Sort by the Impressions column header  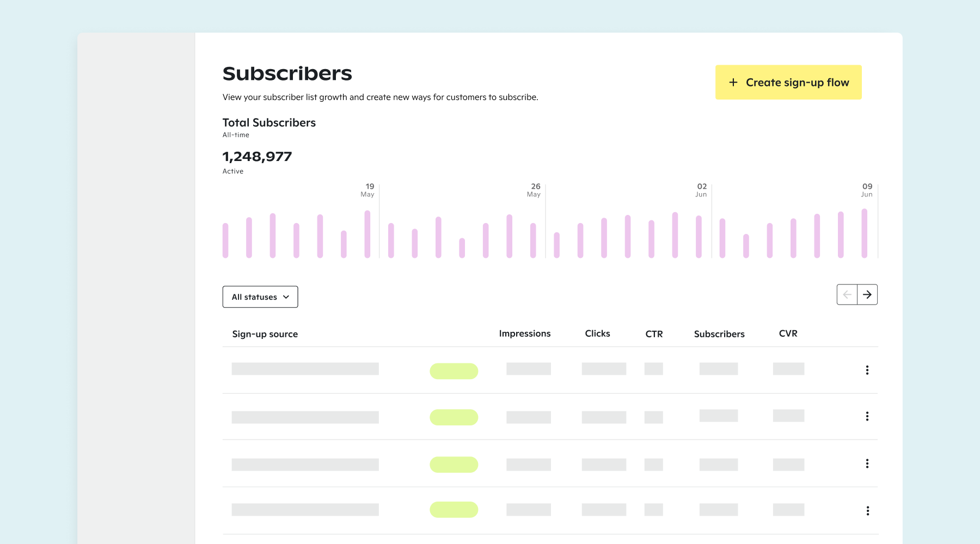[524, 333]
